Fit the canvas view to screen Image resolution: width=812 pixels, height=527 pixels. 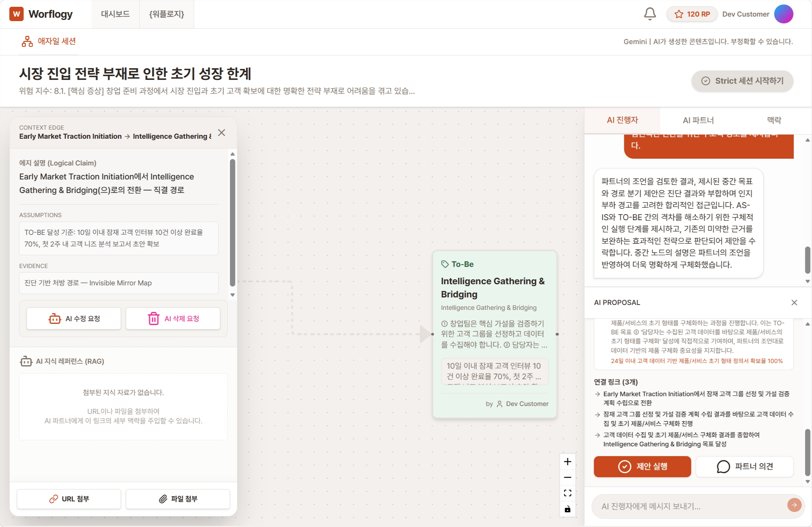point(567,493)
